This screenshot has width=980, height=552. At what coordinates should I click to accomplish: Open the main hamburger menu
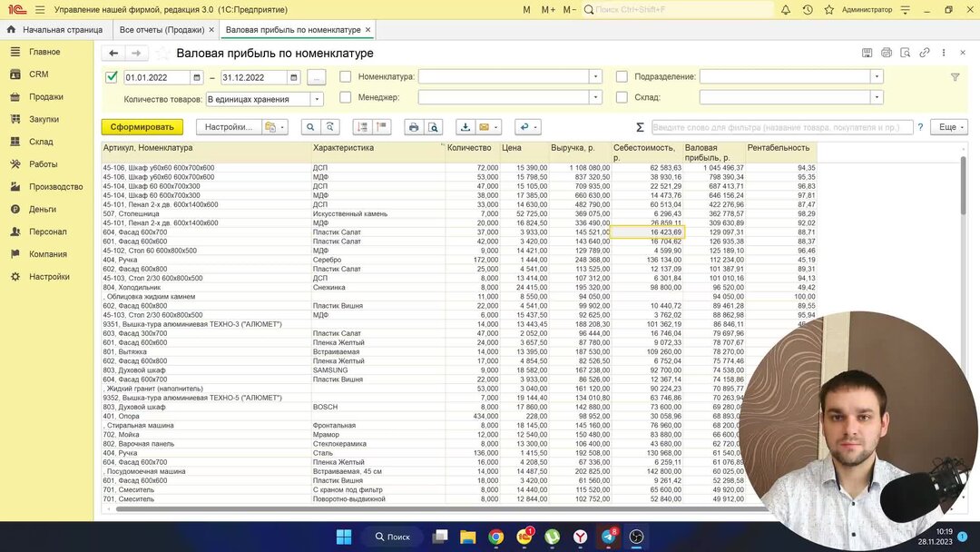tap(40, 10)
